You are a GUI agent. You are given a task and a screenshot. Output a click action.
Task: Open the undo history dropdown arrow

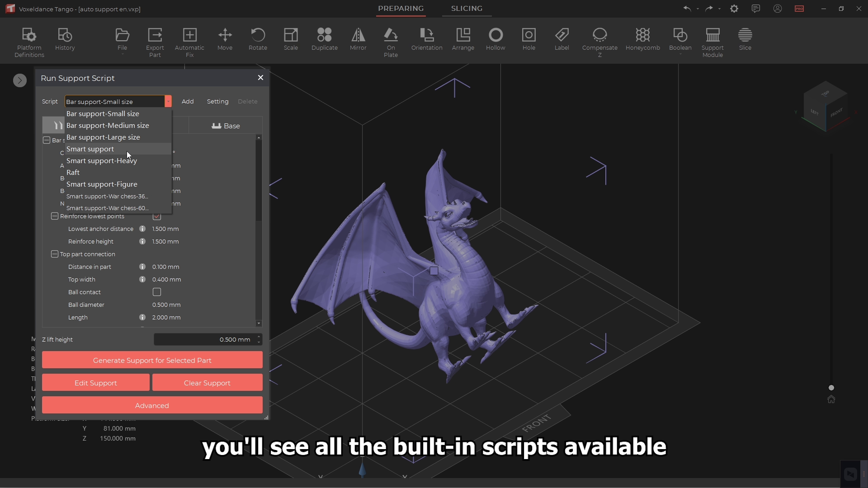click(698, 9)
